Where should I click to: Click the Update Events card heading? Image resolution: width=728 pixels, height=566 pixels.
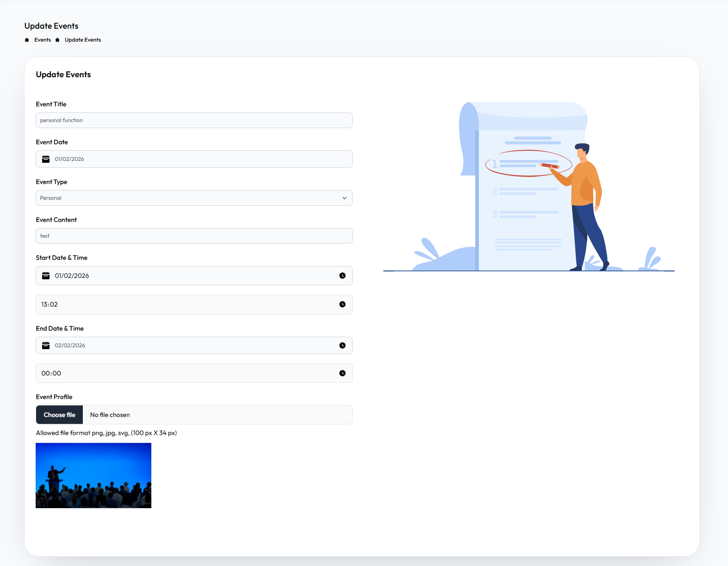coord(63,74)
